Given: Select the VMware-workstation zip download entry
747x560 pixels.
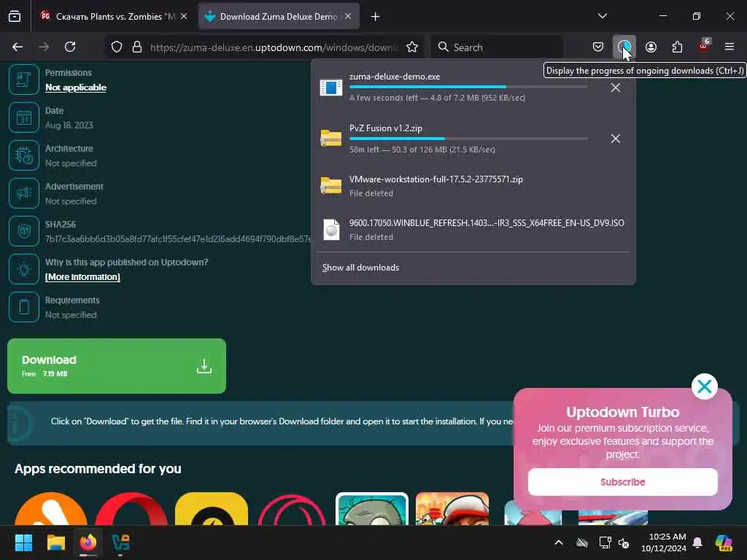Looking at the screenshot, I should coord(473,186).
